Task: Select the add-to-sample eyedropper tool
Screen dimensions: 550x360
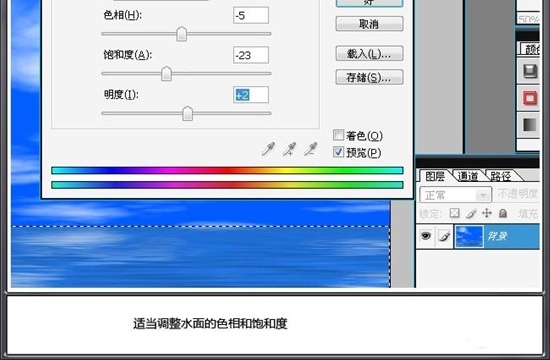Action: tap(289, 149)
